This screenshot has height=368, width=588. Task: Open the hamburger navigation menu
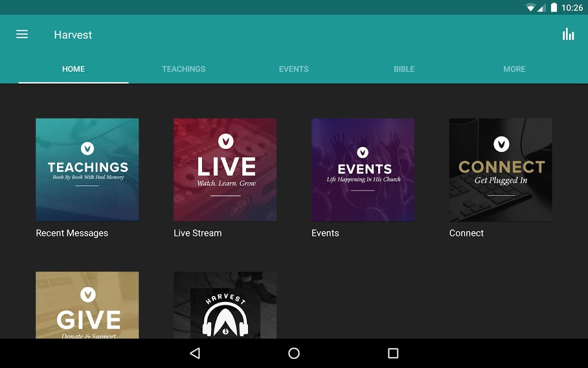[x=22, y=34]
